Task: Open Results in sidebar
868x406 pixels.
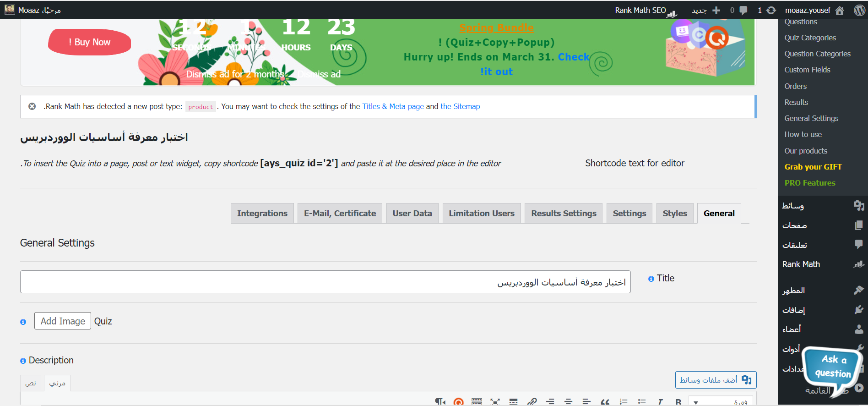Action: pos(796,102)
